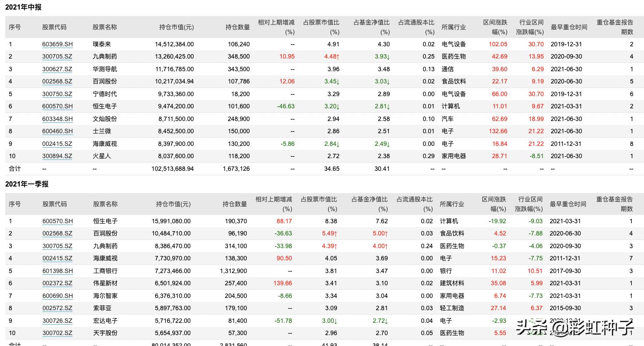Open the 601398.SH 工商银行 code link

(57, 271)
